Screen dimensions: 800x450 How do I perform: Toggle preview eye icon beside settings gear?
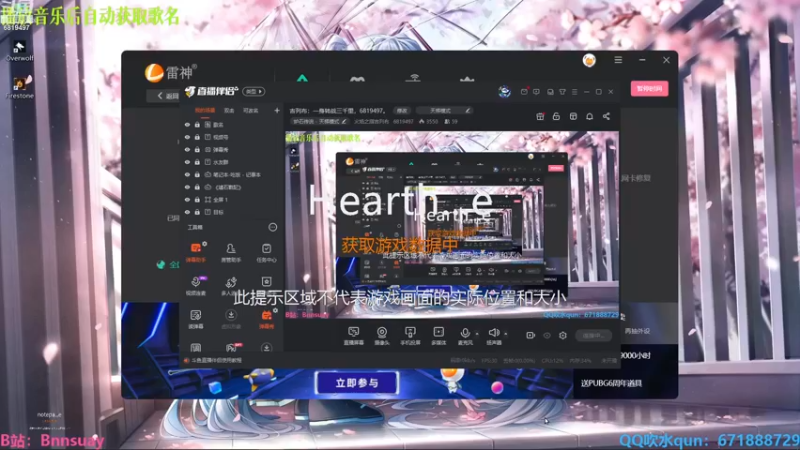click(547, 335)
